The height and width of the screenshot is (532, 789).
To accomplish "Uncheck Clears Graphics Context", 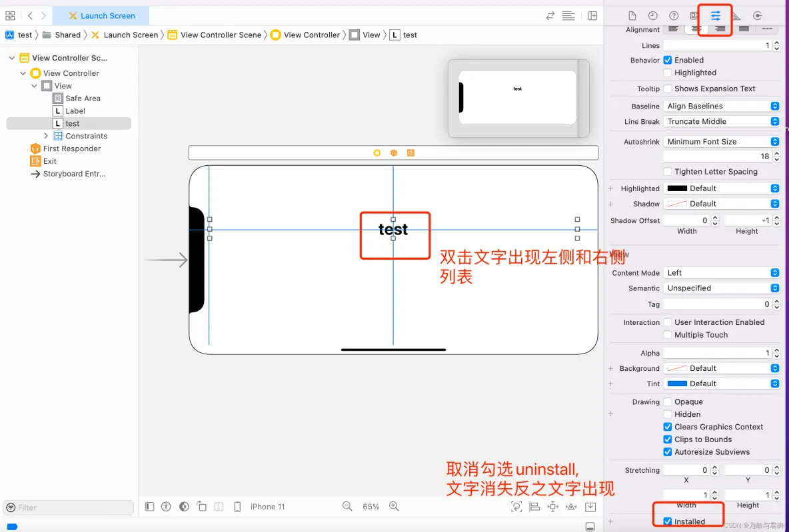I will click(667, 426).
